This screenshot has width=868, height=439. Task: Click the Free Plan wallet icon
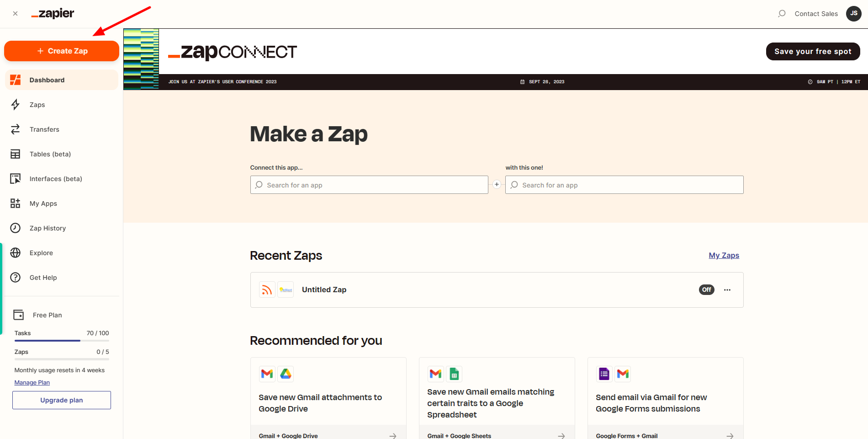(19, 315)
